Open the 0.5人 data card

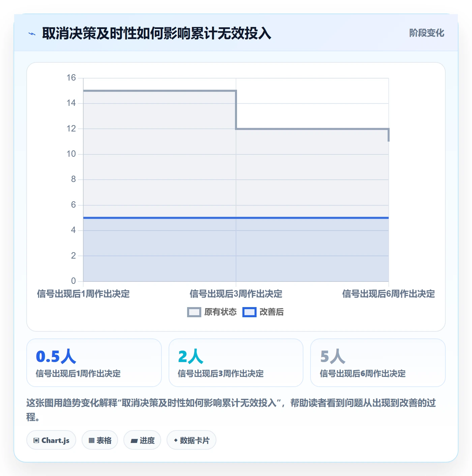(x=94, y=363)
